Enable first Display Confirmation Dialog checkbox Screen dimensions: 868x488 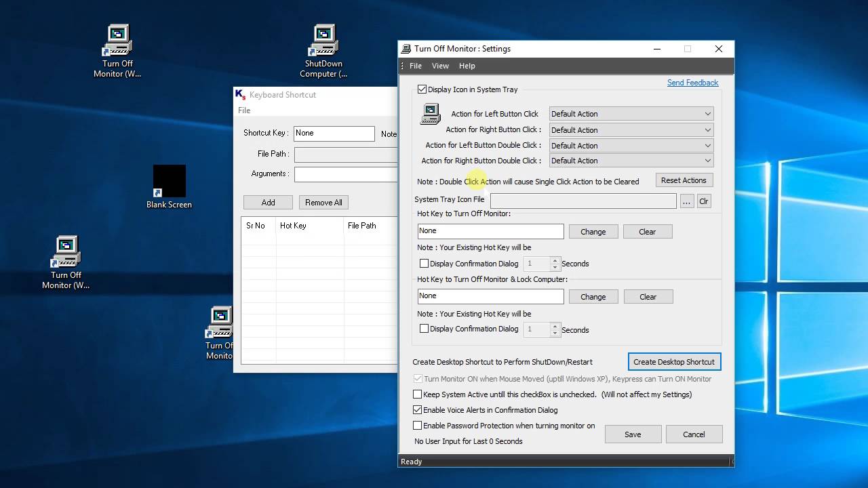424,264
